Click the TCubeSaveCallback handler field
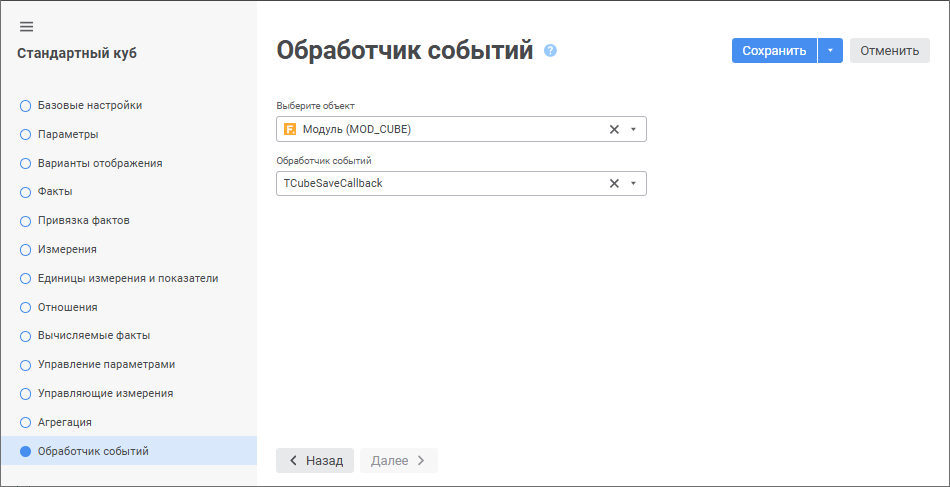 (461, 184)
